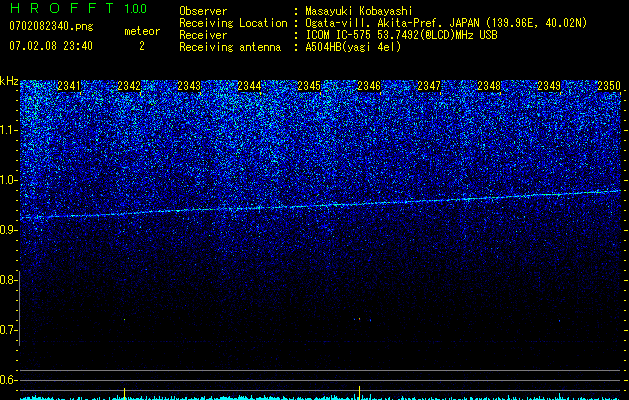This screenshot has width=629, height=400.
Task: Click time marker 2344
Action: pos(249,86)
